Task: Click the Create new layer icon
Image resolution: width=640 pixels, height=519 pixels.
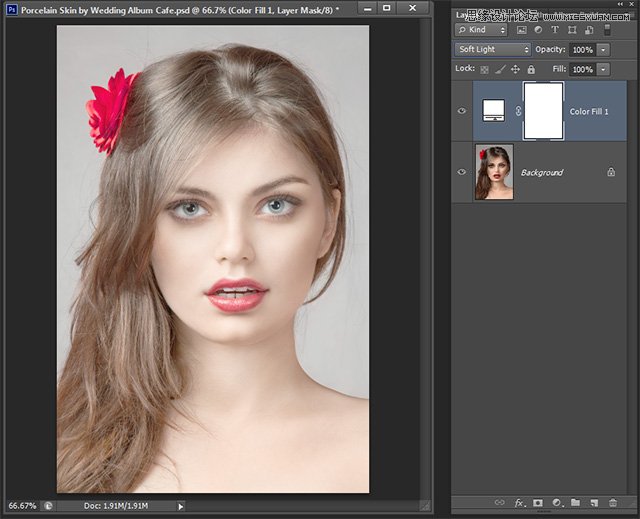Action: (x=593, y=502)
